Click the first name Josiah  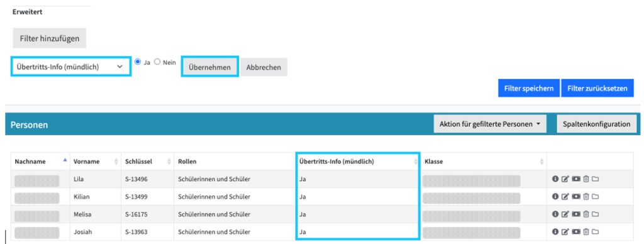click(82, 232)
